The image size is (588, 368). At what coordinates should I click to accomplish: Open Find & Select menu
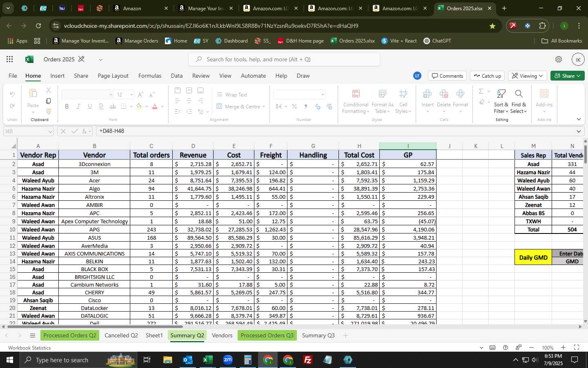519,101
